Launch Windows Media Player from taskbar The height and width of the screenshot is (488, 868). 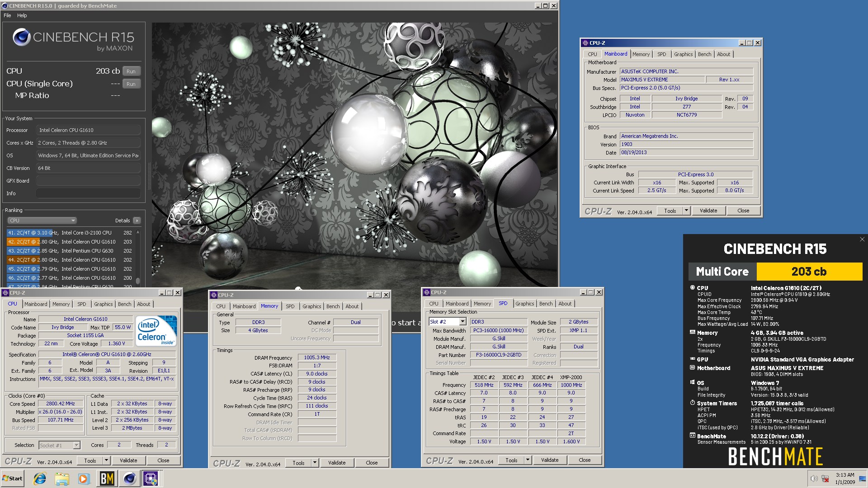[84, 479]
